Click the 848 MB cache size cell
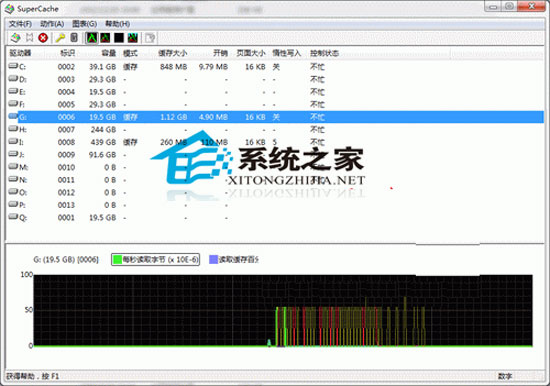550x386 pixels. coord(173,67)
